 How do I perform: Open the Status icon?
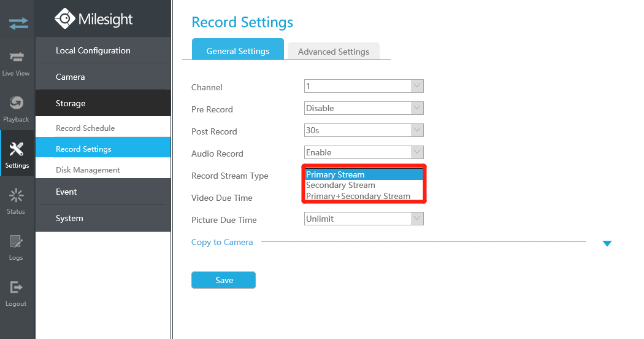coord(17,195)
